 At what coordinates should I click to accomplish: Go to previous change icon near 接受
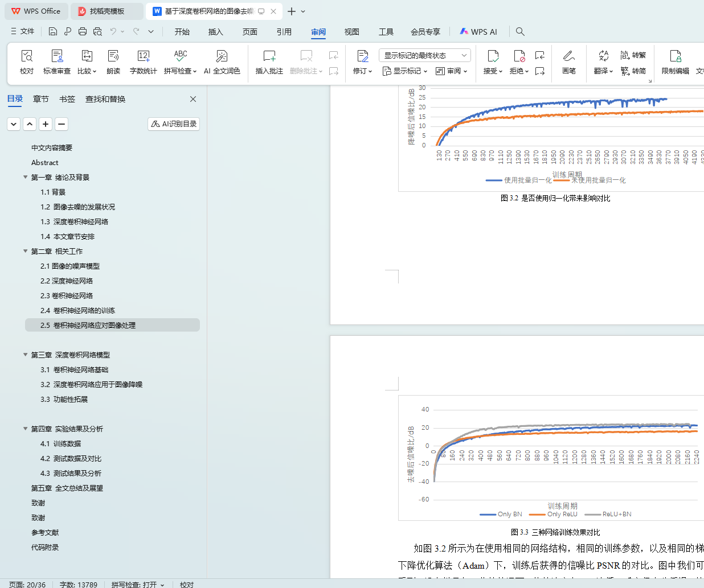pos(540,55)
